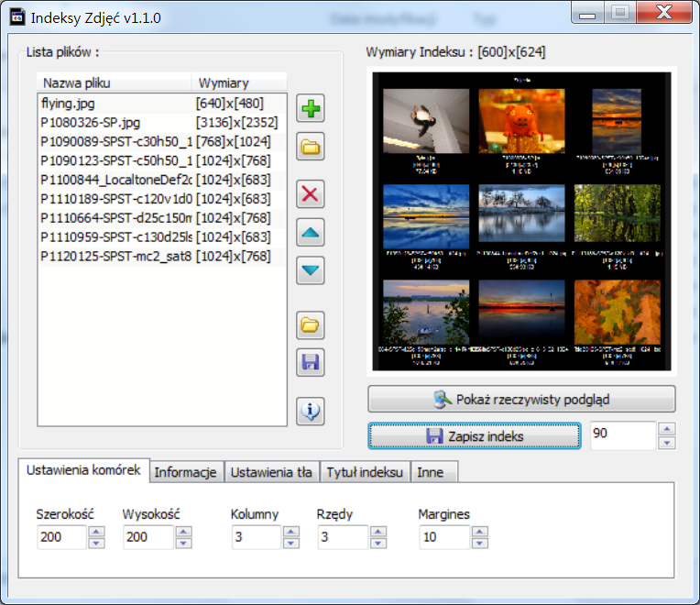Move file down with the down arrow icon
This screenshot has height=605, width=700.
click(312, 270)
